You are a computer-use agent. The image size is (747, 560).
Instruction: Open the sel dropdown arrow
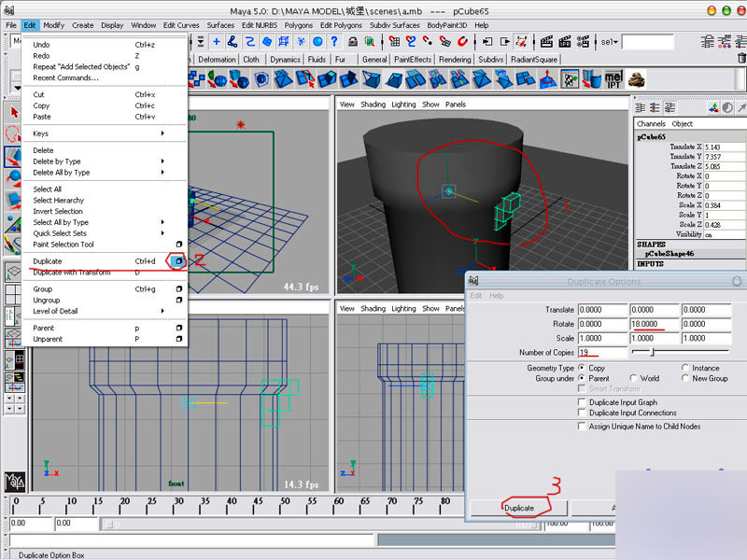(x=615, y=42)
